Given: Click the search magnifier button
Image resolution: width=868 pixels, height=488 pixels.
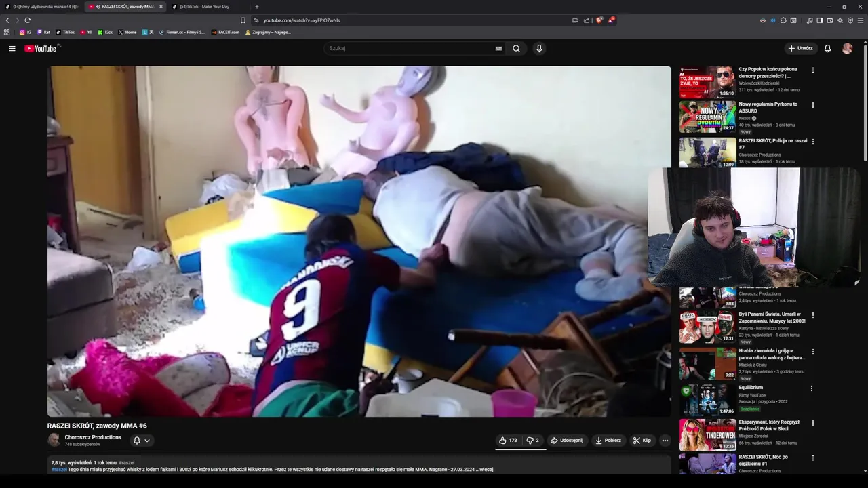Looking at the screenshot, I should [x=517, y=48].
